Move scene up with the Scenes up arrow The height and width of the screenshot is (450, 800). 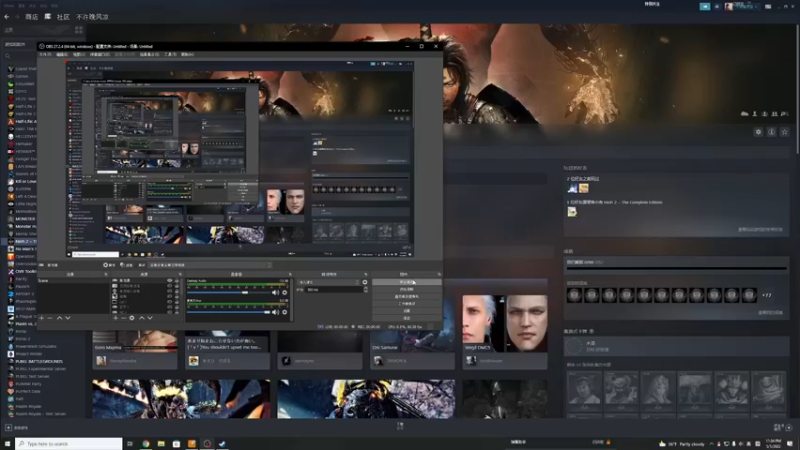pos(59,318)
